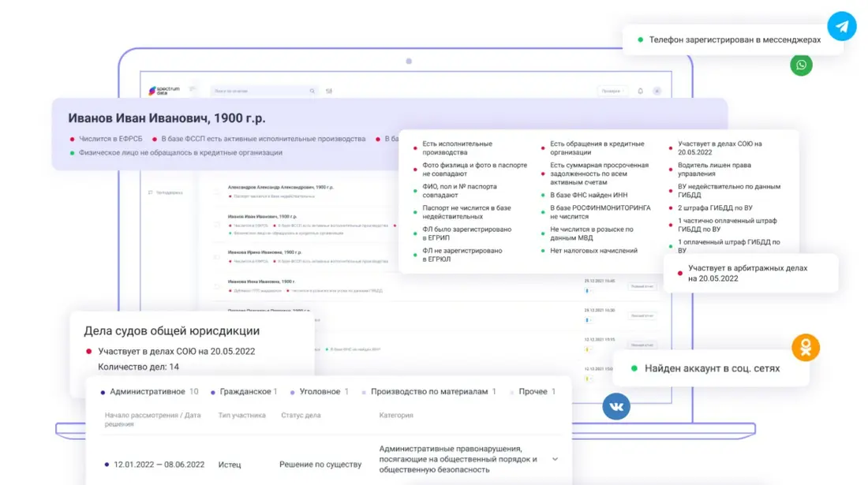This screenshot has height=485, width=868.
Task: Open Александров Александр Александрович person entry
Action: [x=281, y=188]
